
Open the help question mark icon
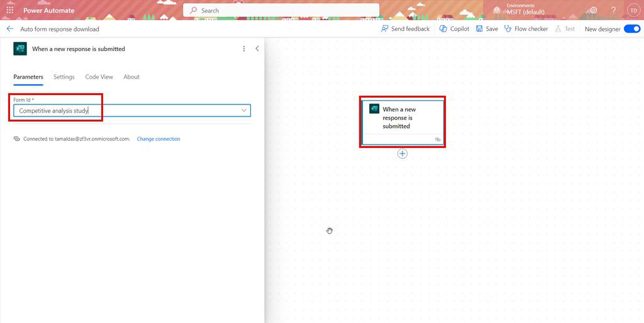point(614,10)
